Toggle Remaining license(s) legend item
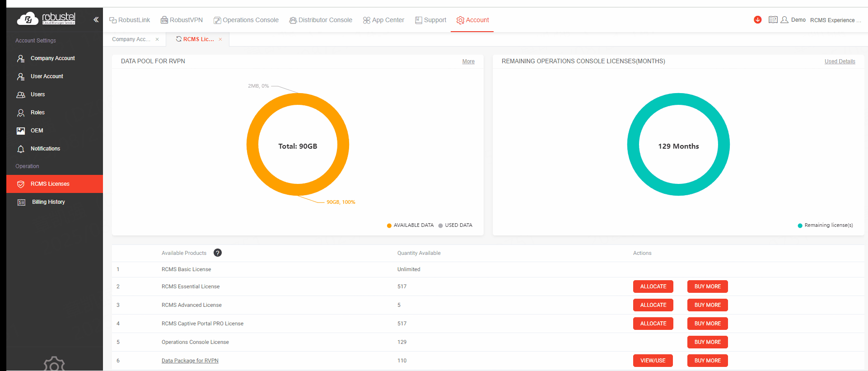 coord(825,225)
